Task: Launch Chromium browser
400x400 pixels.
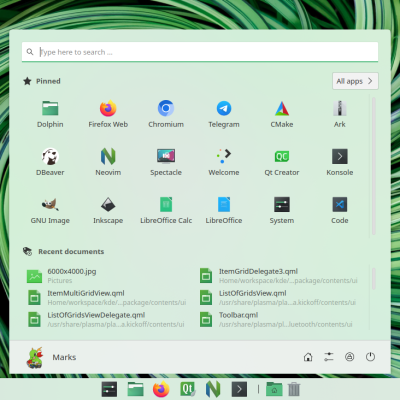Action: coord(166,114)
